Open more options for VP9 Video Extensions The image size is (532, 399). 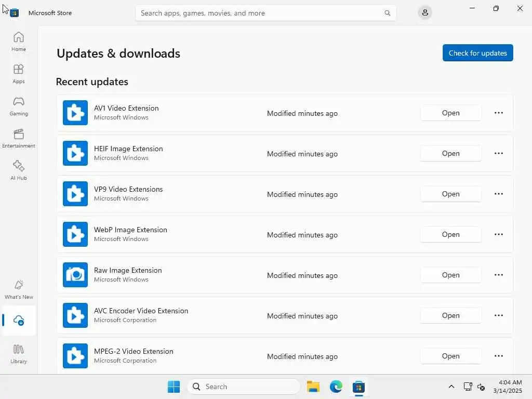[498, 194]
